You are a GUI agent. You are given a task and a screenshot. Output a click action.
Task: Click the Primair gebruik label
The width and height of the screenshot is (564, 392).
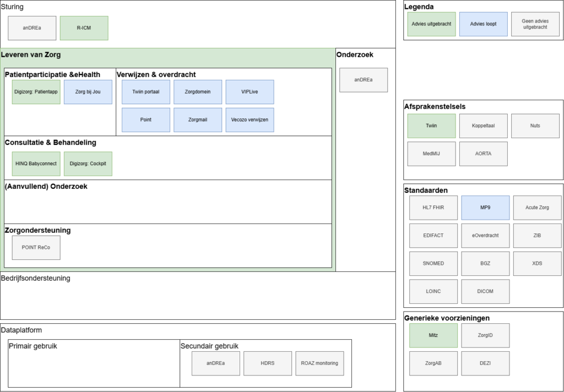coord(32,346)
